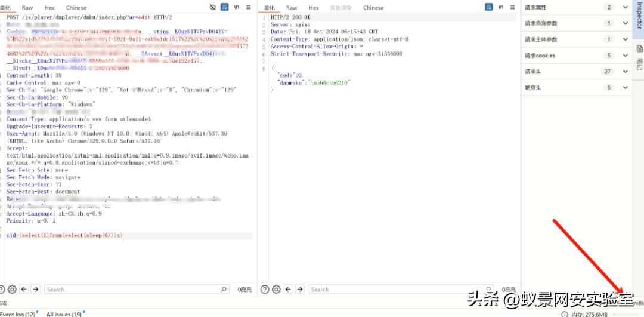Click the magnifier icon in request search box
This screenshot has width=644, height=317.
[224, 289]
